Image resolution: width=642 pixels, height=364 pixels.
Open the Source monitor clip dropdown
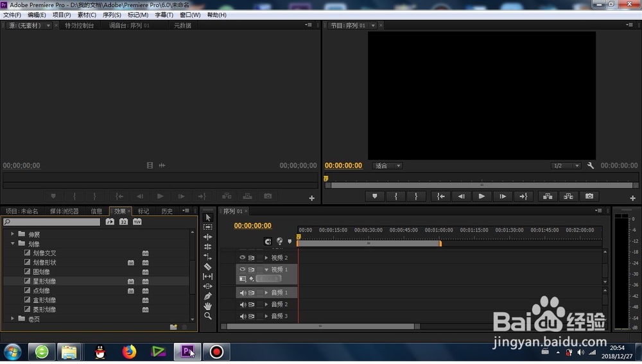pyautogui.click(x=48, y=26)
